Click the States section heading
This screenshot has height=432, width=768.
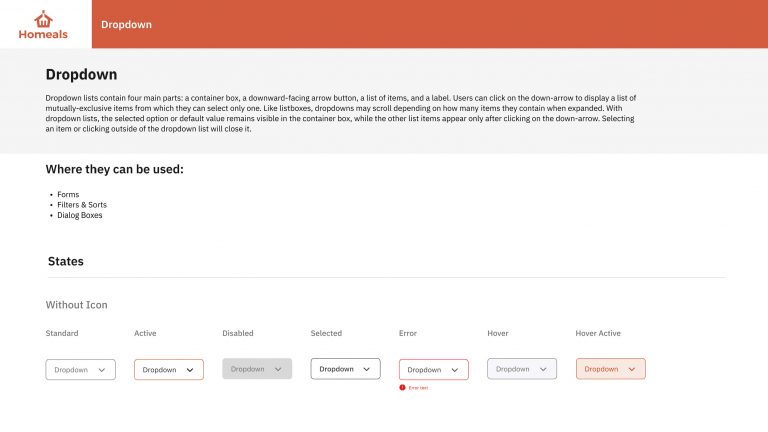coord(66,261)
